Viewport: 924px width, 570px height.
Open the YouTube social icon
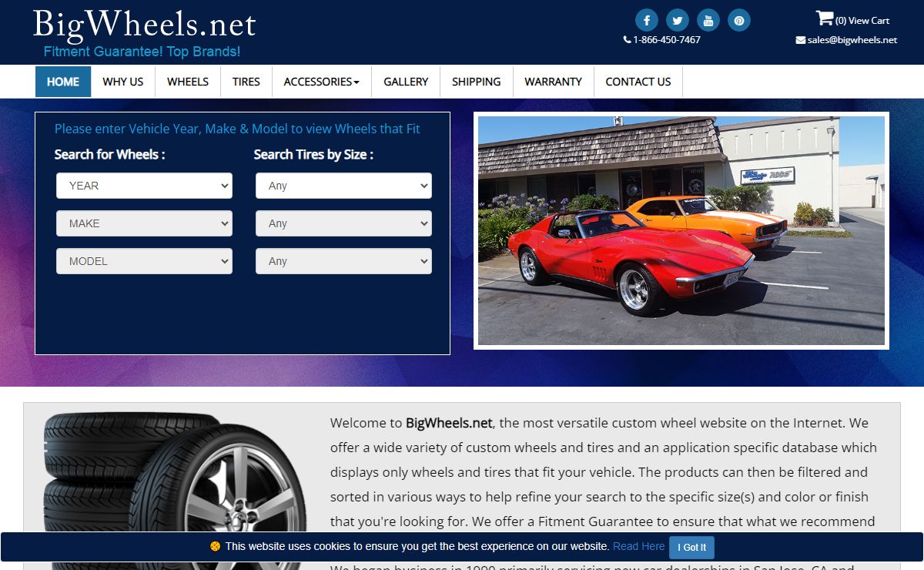[708, 20]
